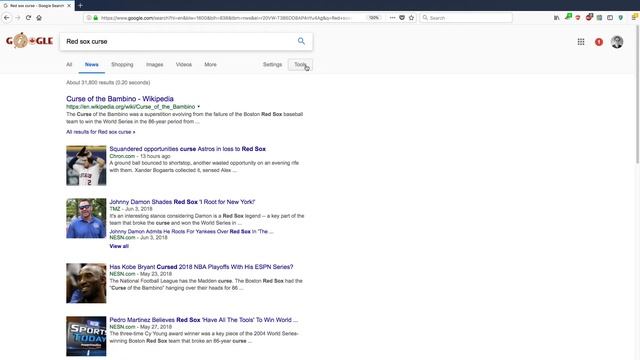Click the Kobe Bryant thumbnail image
Image resolution: width=640 pixels, height=360 pixels.
pyautogui.click(x=86, y=283)
